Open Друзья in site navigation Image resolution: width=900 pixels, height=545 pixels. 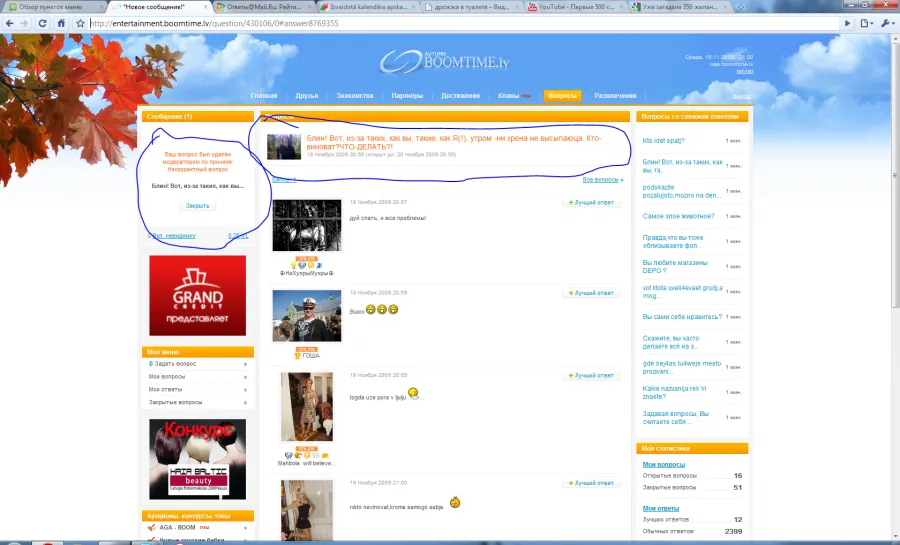coord(307,96)
